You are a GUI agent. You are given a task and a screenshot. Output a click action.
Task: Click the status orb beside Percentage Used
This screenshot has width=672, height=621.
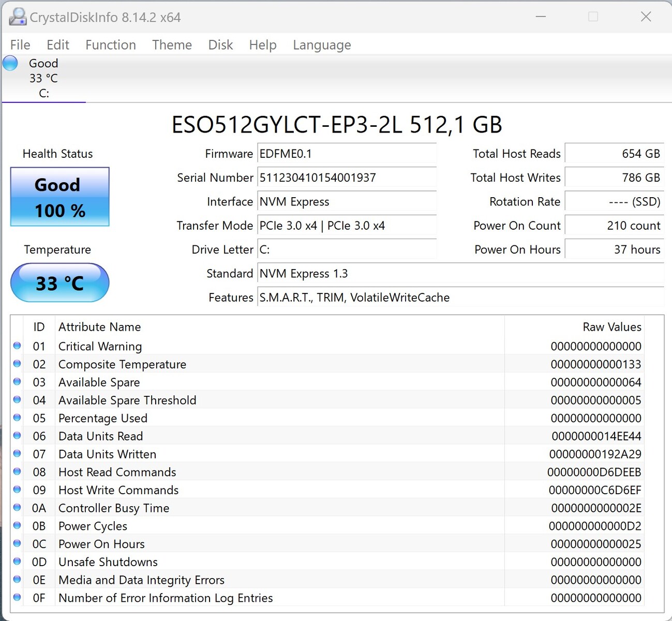pyautogui.click(x=17, y=418)
